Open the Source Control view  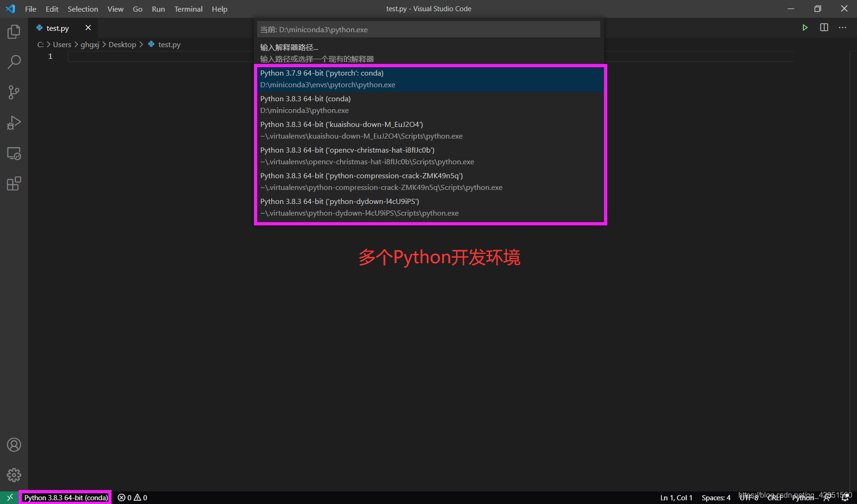coord(14,92)
